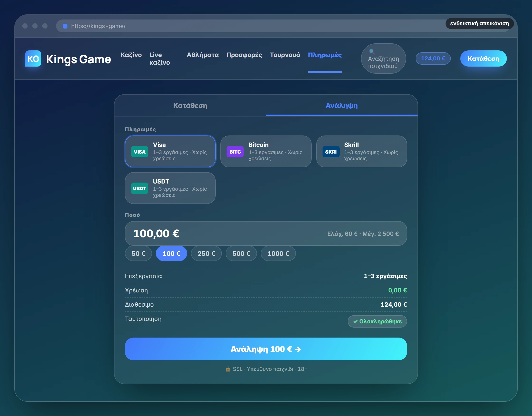Focus the Αναζήτηση παιχνιδιού search field
Image resolution: width=532 pixels, height=416 pixels.
(383, 58)
